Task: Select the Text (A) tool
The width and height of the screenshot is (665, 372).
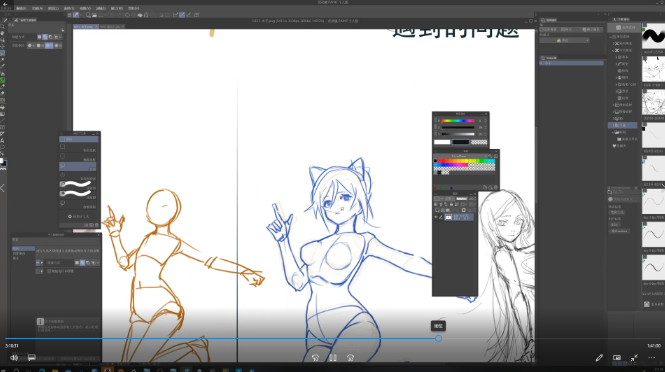Action: click(x=3, y=140)
